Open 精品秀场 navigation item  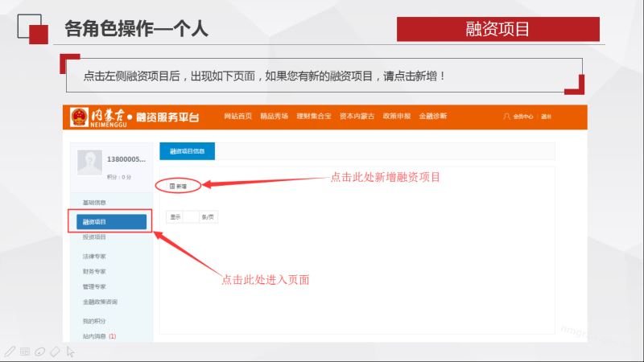(274, 117)
